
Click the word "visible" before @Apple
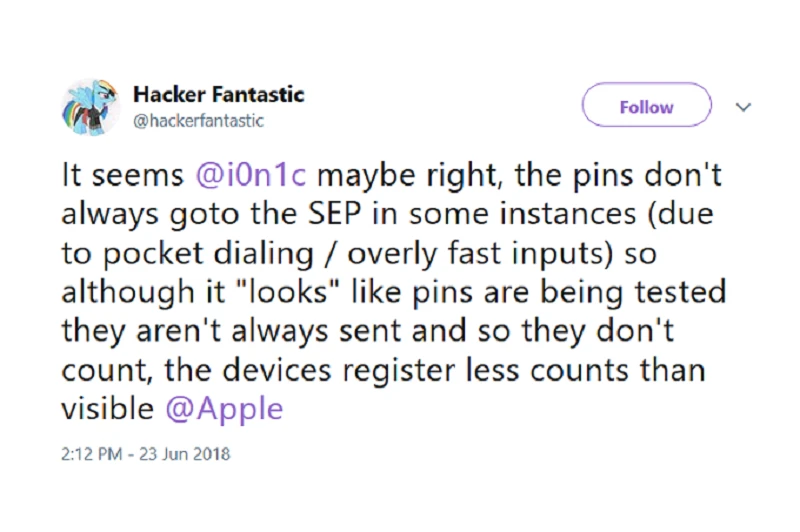click(x=106, y=408)
